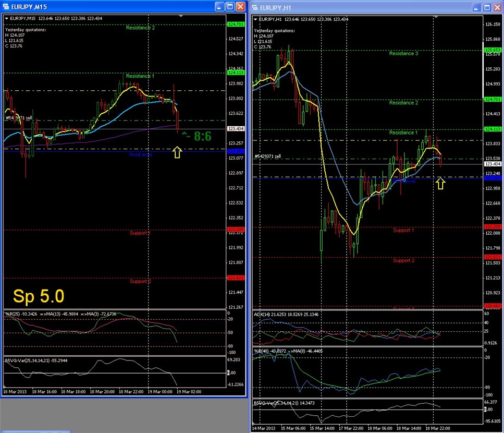
Task: Click the BSVG-Var 14.3473 indicator label in H1
Action: [284, 403]
